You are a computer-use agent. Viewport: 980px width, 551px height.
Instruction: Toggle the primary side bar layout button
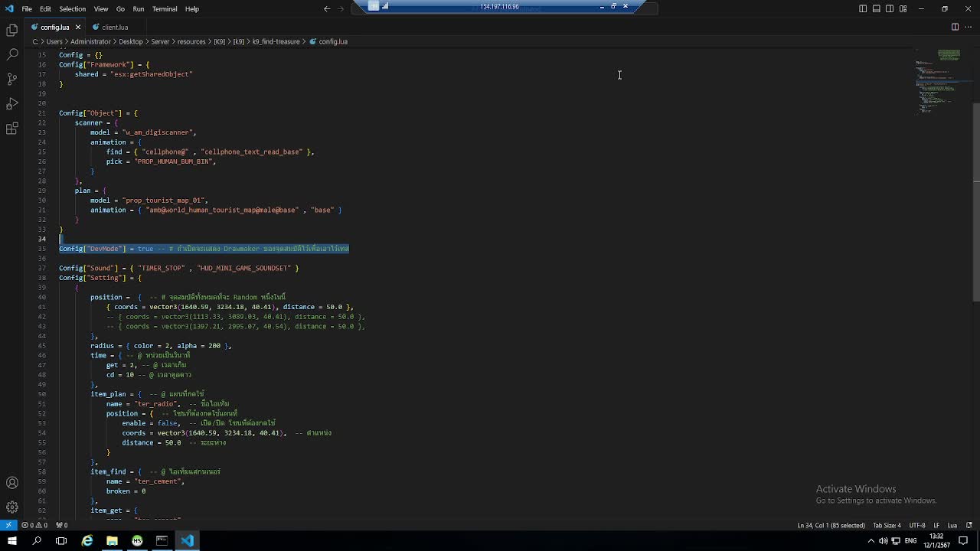point(863,8)
